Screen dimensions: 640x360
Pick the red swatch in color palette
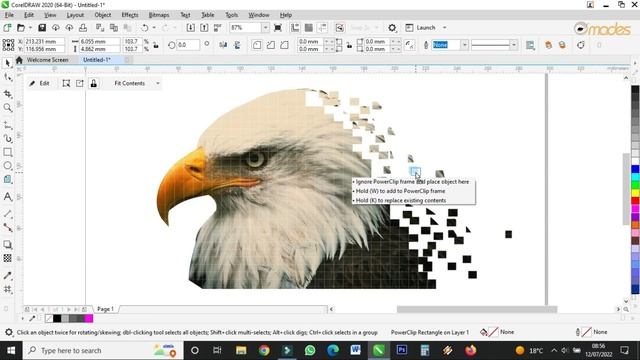[x=635, y=200]
